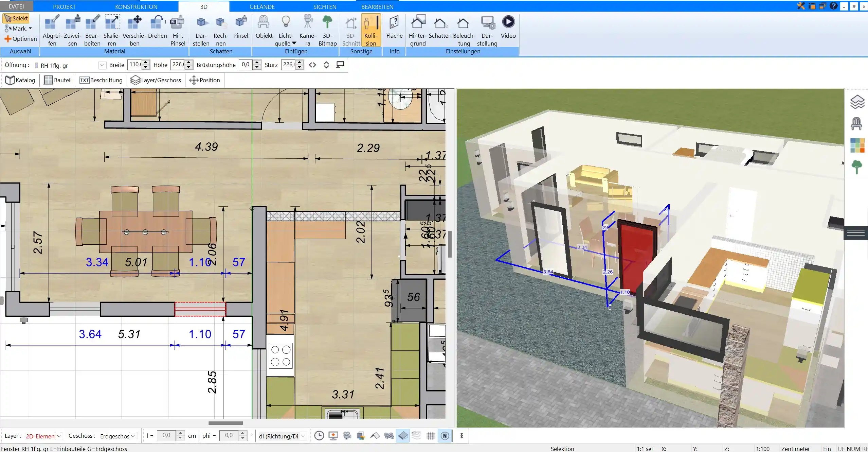Screen dimensions: 868x452
Task: Switch to the PROJEKT tab
Action: [x=64, y=6]
